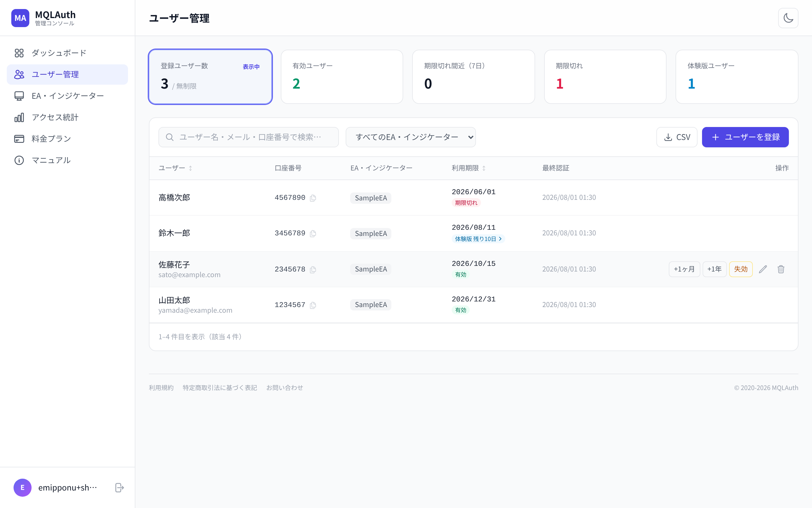
Task: Click 失効 for 佐藤花子
Action: click(741, 269)
